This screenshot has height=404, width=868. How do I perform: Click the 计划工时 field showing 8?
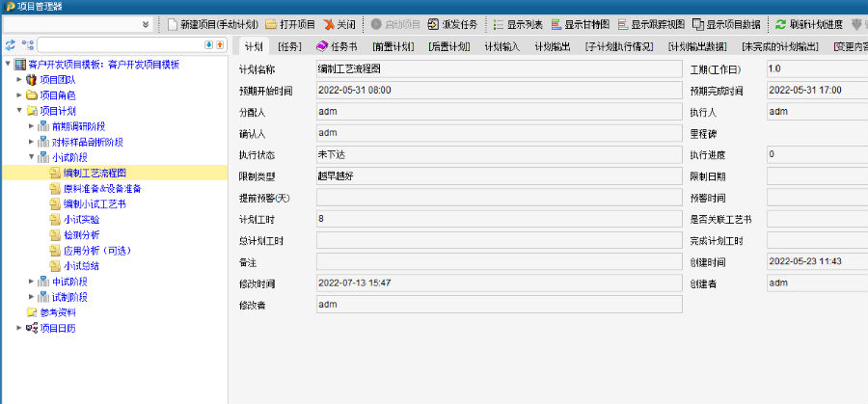500,219
